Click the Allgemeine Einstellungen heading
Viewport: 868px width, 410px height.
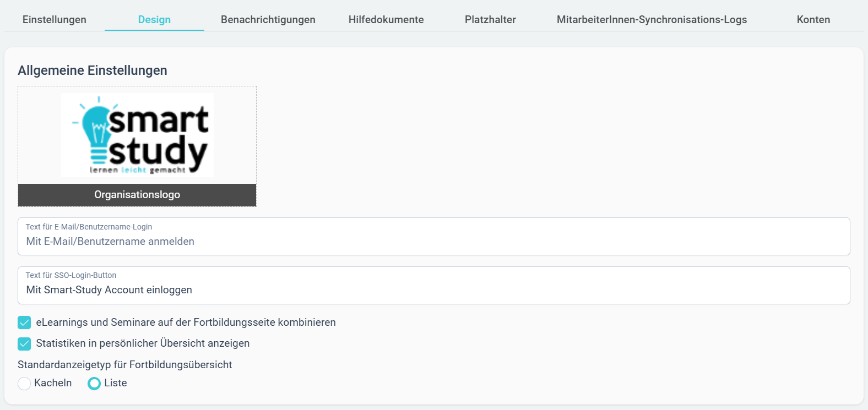[x=93, y=70]
